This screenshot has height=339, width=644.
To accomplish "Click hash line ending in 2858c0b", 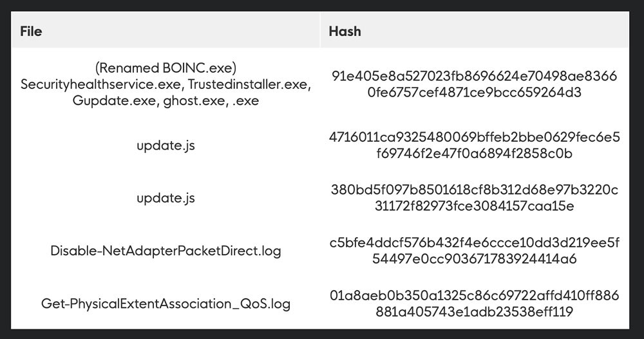I will (474, 153).
